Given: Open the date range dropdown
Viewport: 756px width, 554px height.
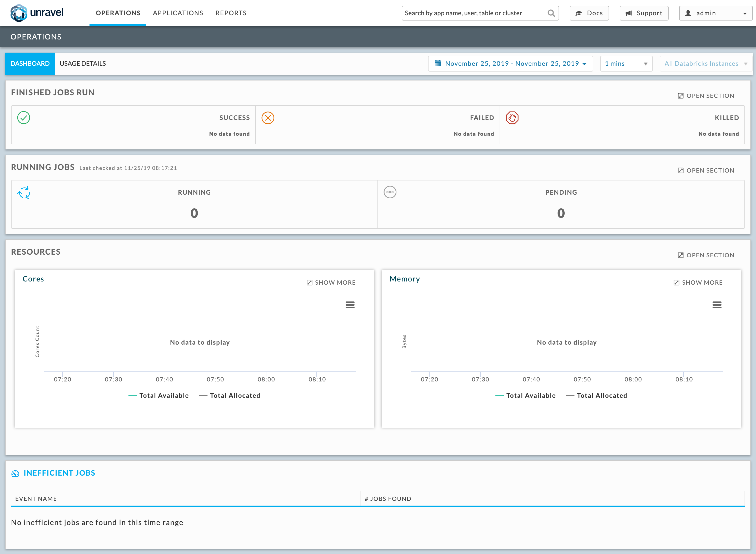Looking at the screenshot, I should click(510, 64).
